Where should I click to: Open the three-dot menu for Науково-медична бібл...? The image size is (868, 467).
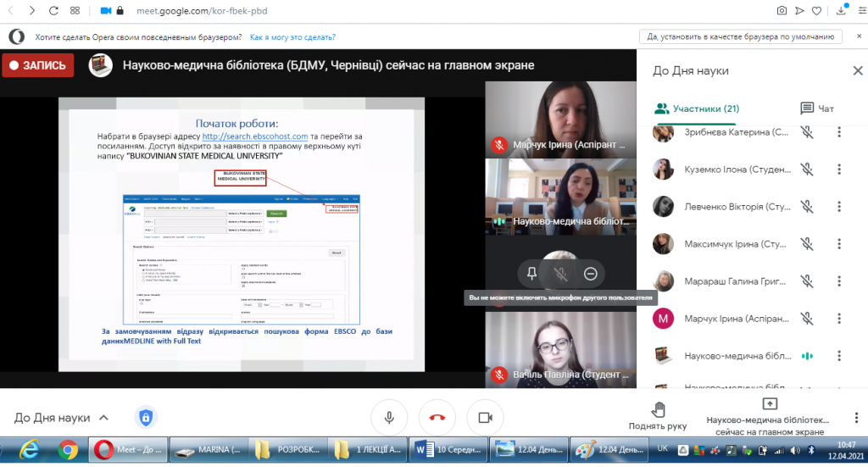(x=839, y=356)
